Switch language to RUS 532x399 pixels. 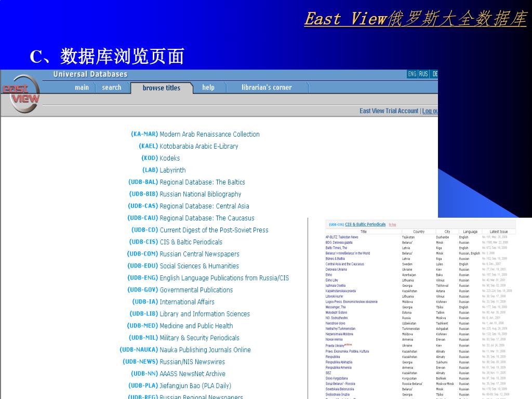[423, 74]
